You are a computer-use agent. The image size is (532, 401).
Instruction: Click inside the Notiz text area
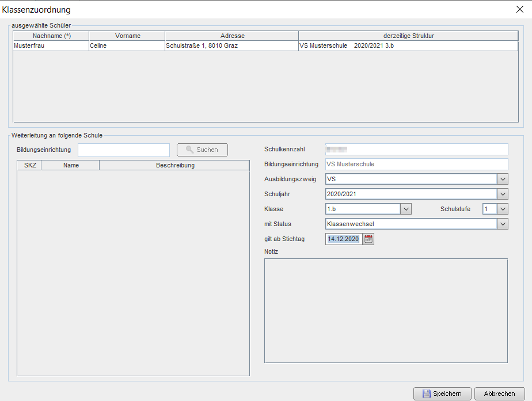(386, 311)
